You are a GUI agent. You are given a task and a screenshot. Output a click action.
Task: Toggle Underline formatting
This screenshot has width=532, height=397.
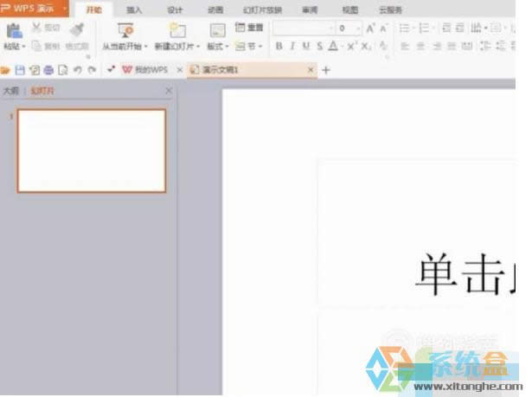(306, 46)
